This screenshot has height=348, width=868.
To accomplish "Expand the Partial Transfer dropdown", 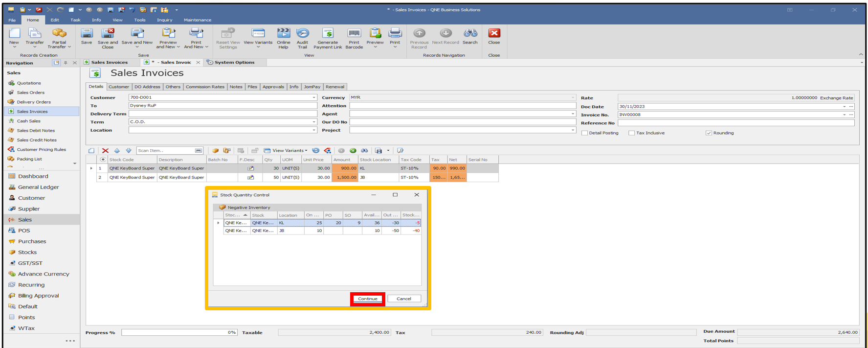I will [69, 47].
